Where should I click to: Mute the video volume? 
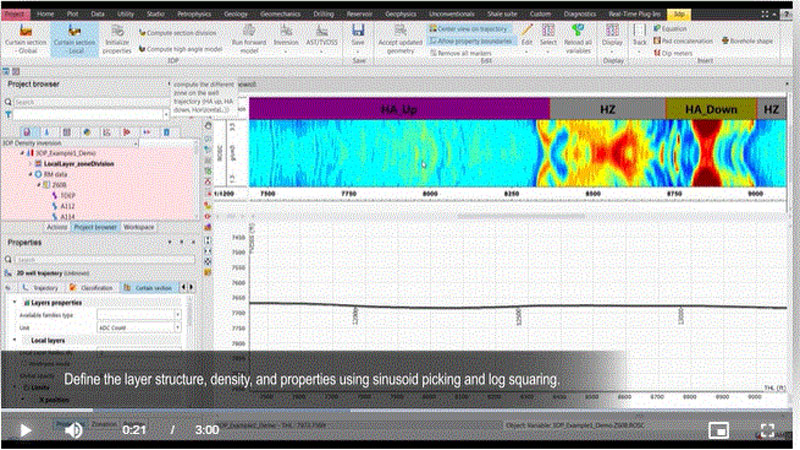pos(74,430)
